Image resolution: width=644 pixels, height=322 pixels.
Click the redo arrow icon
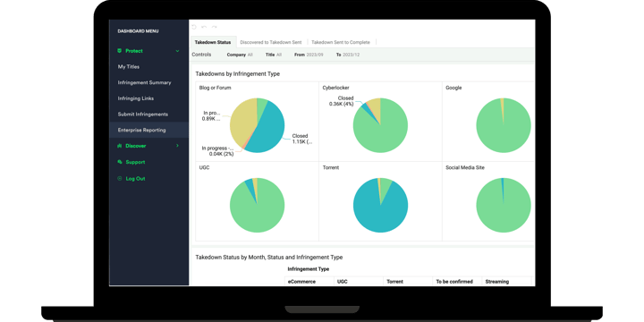(x=214, y=27)
